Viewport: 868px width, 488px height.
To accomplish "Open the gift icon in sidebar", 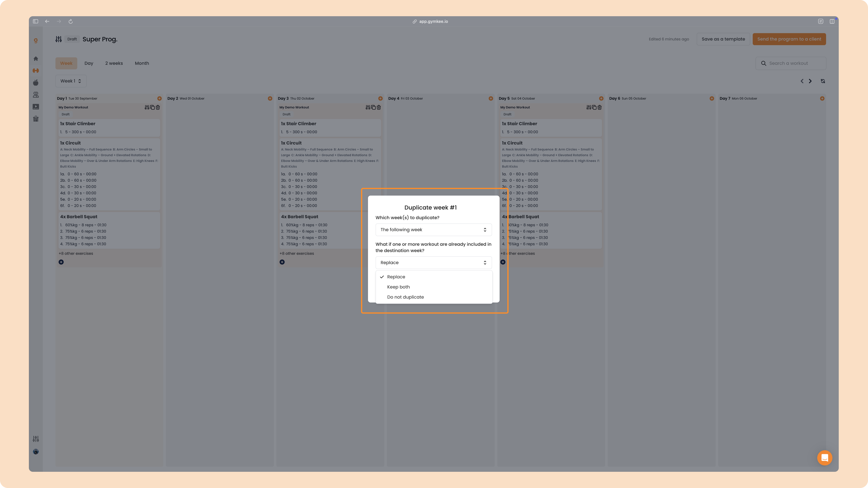I will point(36,119).
